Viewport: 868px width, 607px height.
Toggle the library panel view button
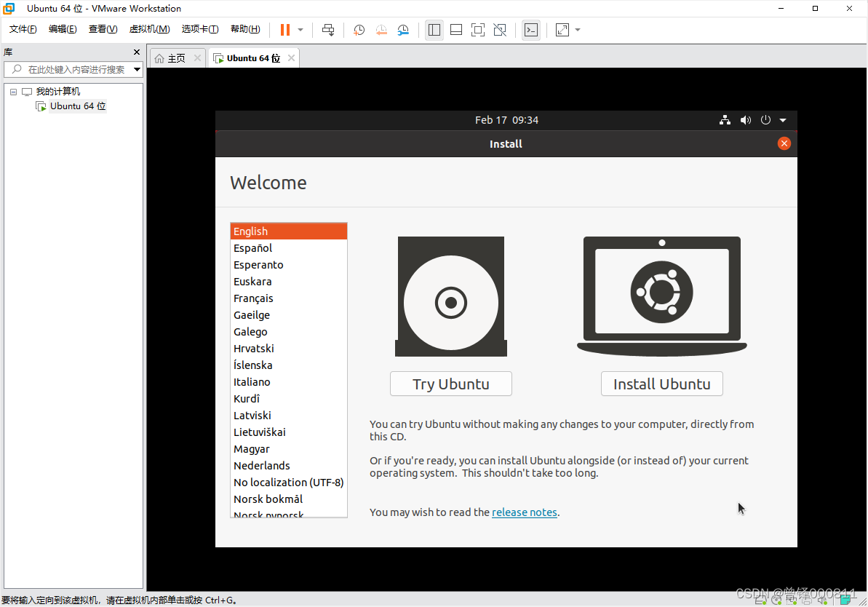[434, 30]
